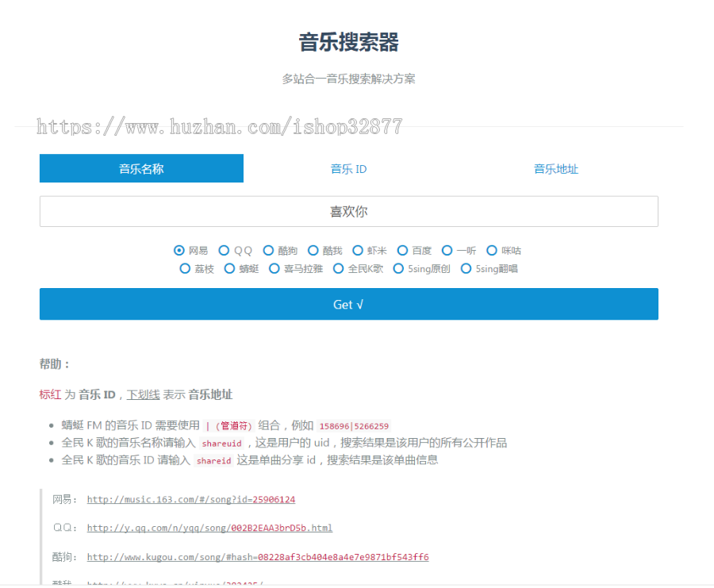Image resolution: width=714 pixels, height=588 pixels.
Task: Open the music.163.com song link
Action: pos(190,500)
